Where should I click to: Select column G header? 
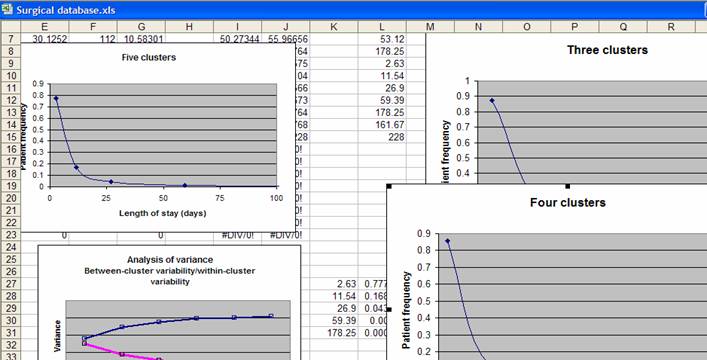141,27
